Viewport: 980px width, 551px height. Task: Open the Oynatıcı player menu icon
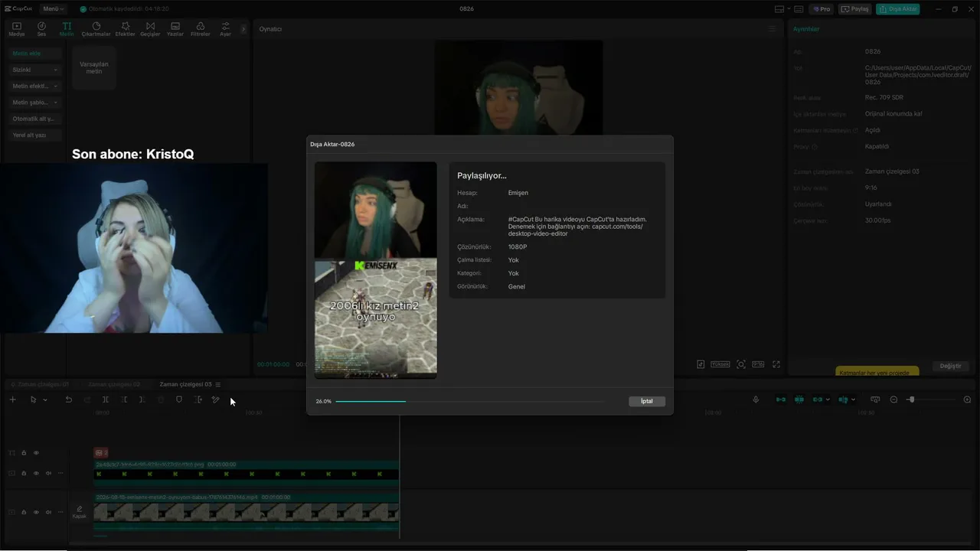coord(772,29)
